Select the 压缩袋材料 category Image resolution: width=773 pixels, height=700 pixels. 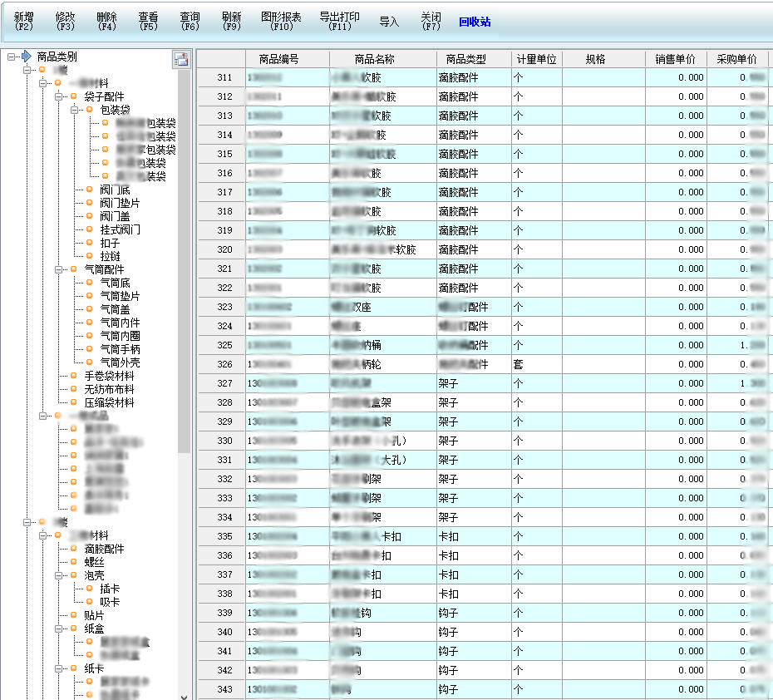pyautogui.click(x=108, y=402)
